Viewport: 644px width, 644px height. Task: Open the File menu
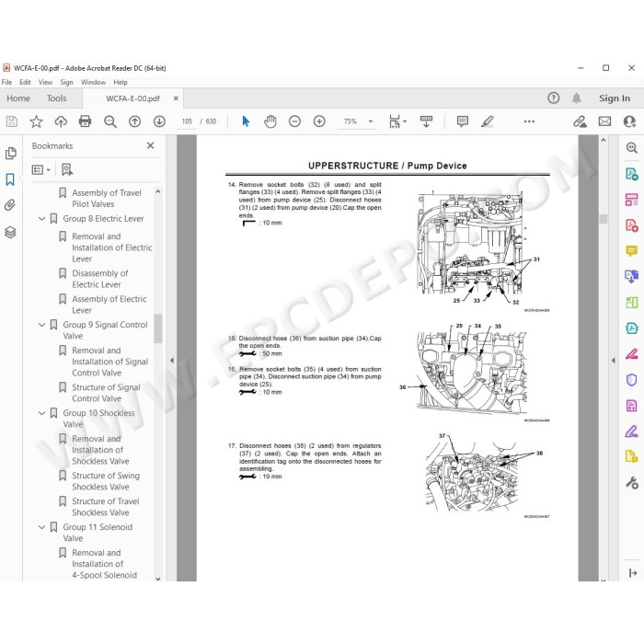(7, 82)
